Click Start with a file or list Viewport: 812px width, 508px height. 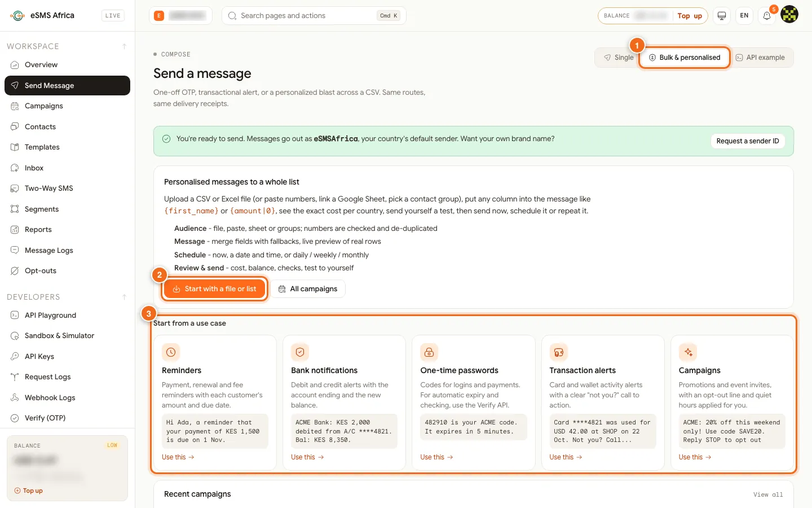click(214, 289)
